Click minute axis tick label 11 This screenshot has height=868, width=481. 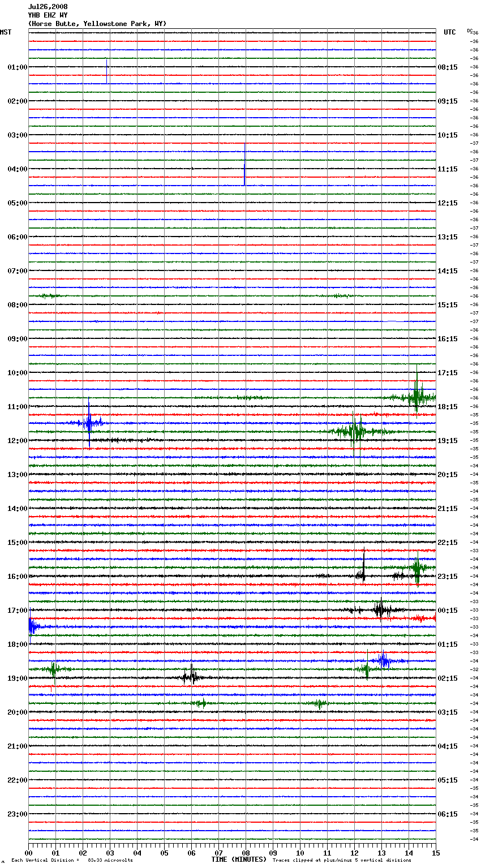tap(327, 853)
